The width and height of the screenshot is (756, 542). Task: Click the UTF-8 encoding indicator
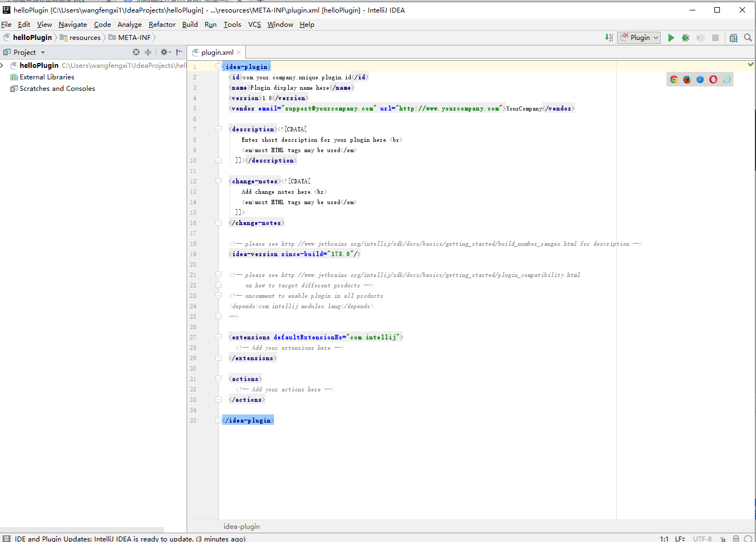[702, 539]
